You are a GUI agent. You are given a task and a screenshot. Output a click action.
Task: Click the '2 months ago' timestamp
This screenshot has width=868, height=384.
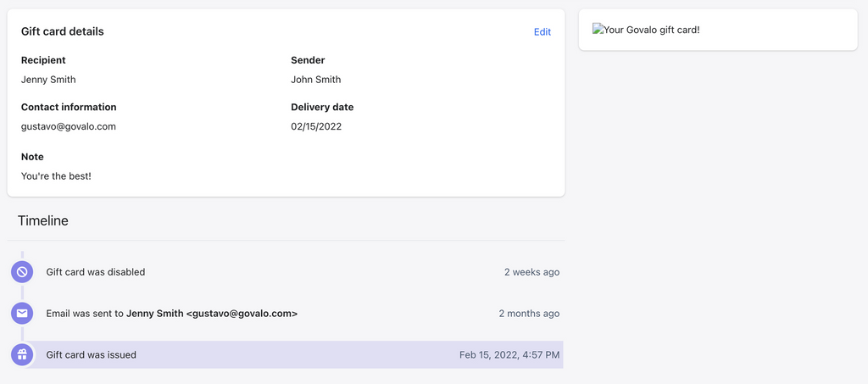[529, 314]
